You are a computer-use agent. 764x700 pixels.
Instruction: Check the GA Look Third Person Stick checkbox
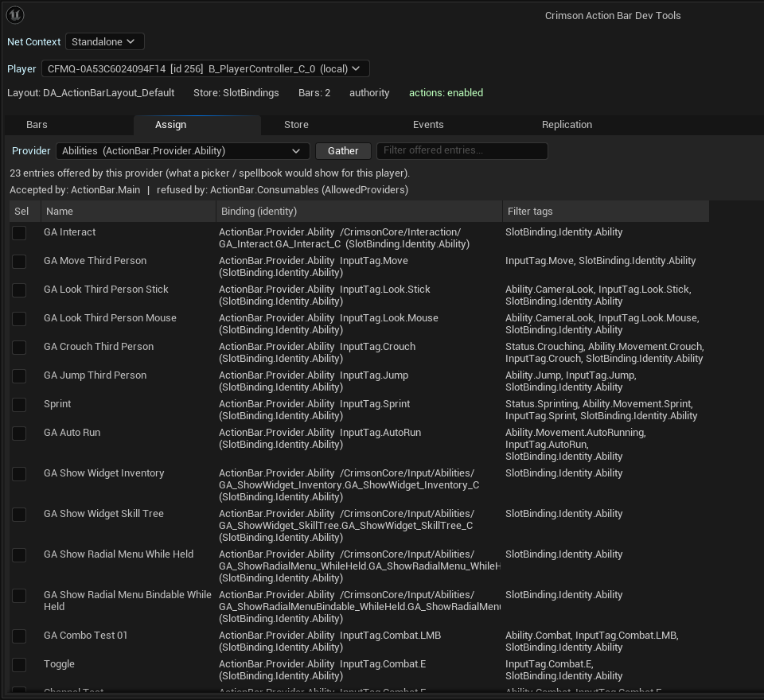click(19, 290)
